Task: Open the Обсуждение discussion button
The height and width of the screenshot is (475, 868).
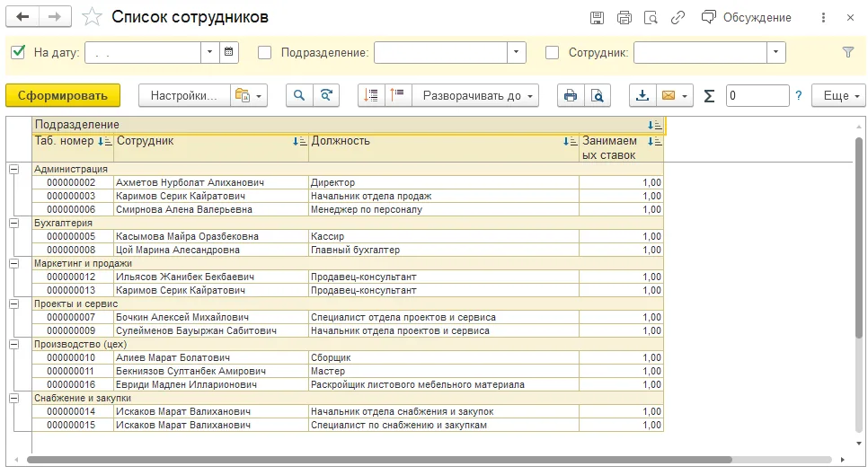Action: click(747, 18)
